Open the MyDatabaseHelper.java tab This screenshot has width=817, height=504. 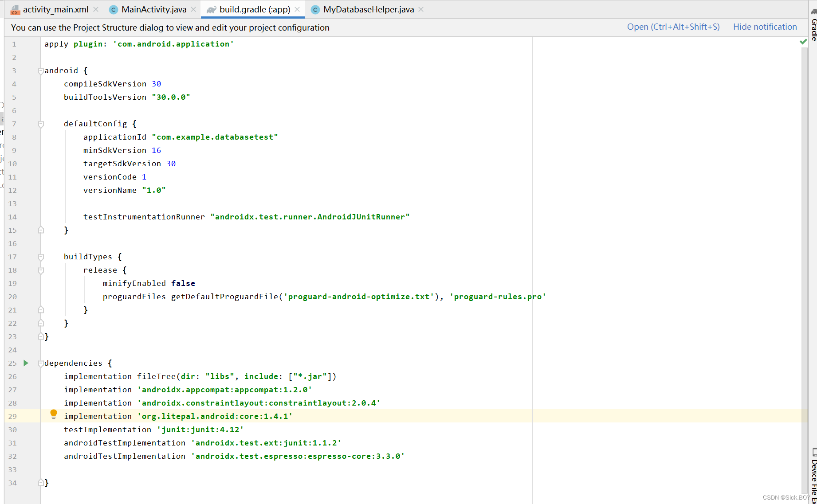(x=368, y=9)
